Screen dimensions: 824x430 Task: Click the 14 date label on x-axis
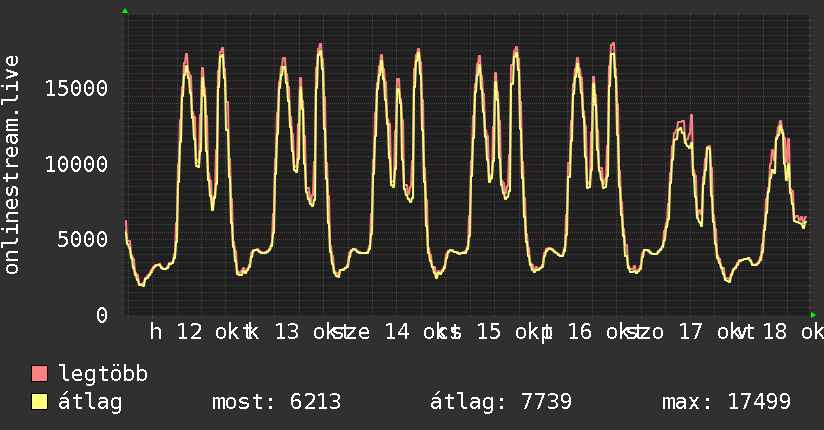[x=397, y=332]
